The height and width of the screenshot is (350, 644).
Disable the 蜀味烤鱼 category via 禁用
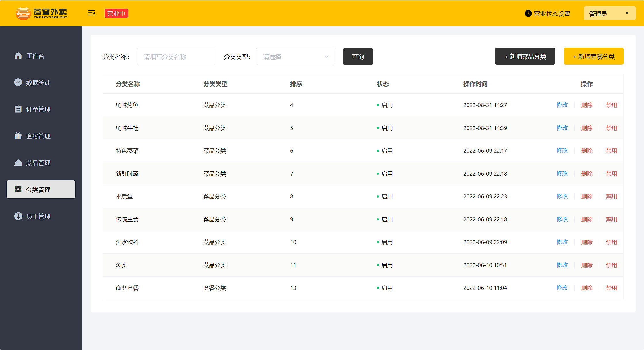[x=611, y=105]
